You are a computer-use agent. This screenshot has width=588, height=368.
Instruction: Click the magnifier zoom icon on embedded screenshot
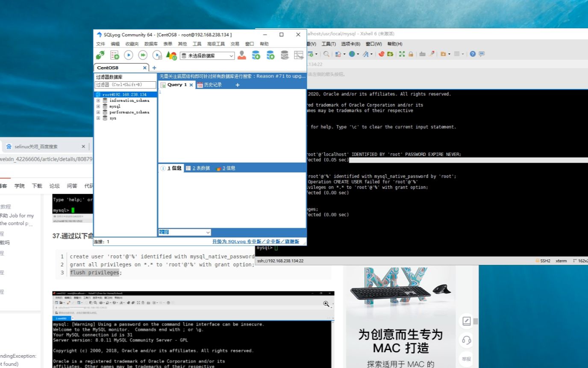(x=326, y=304)
